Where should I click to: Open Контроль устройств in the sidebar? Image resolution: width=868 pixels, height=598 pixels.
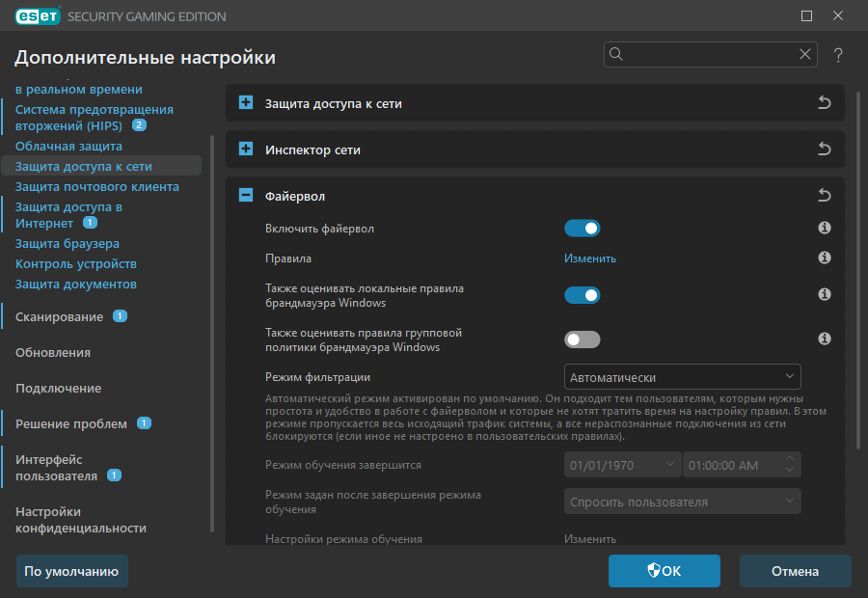76,264
